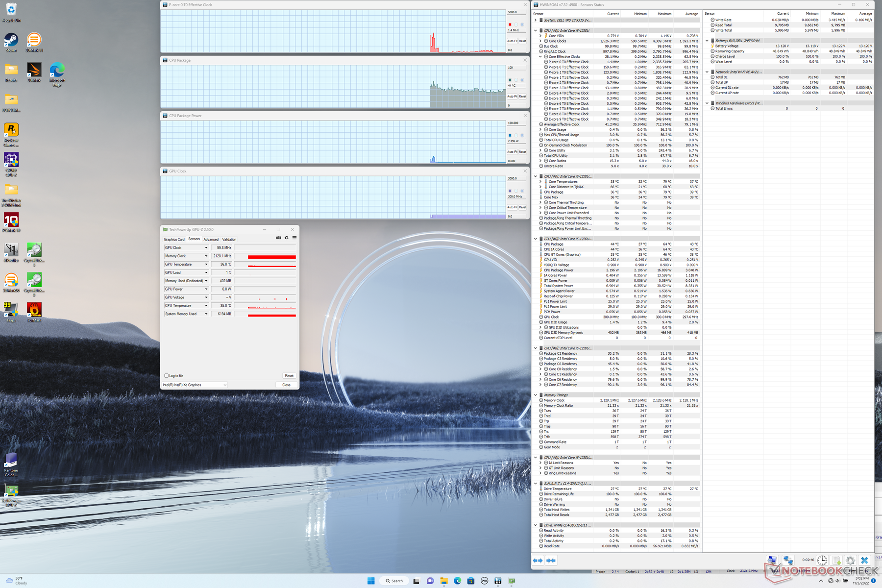The image size is (882, 588).
Task: Click Reset button in GPU-Z
Action: click(289, 376)
